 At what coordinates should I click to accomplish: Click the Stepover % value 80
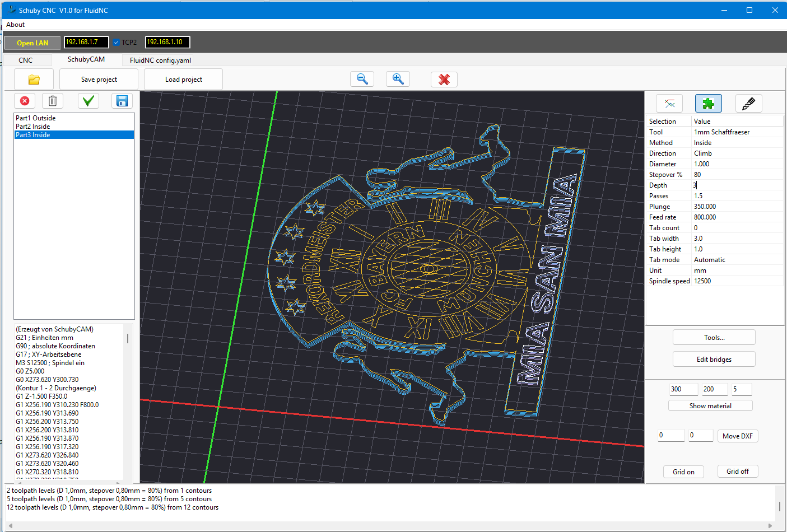coord(737,175)
